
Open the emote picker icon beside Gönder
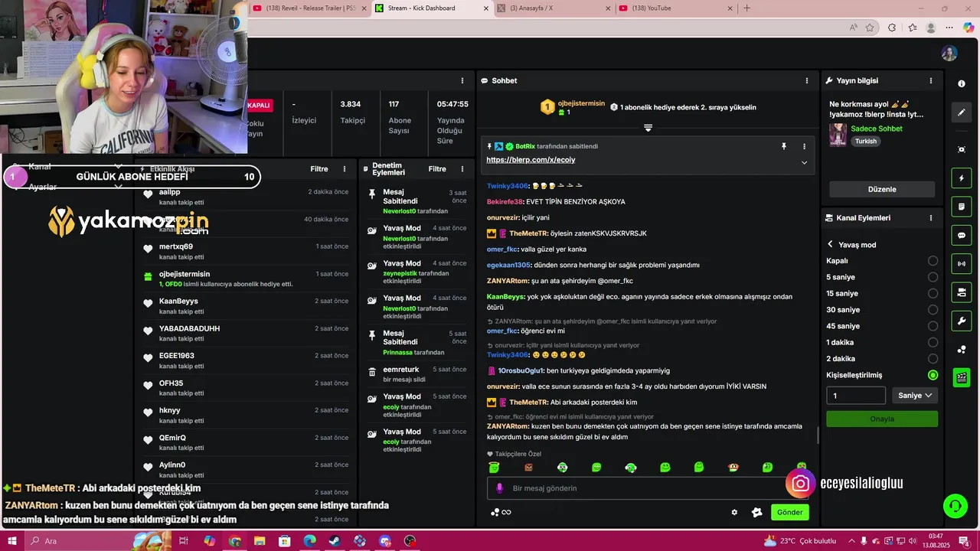pos(757,513)
